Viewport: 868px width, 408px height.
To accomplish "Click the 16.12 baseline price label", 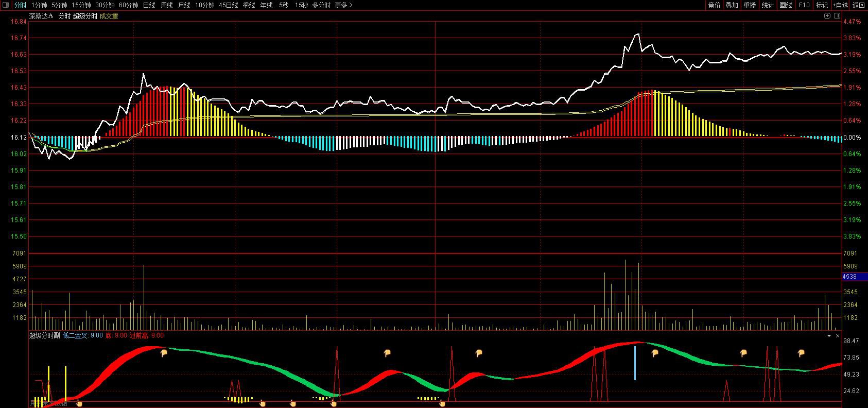I will [19, 138].
